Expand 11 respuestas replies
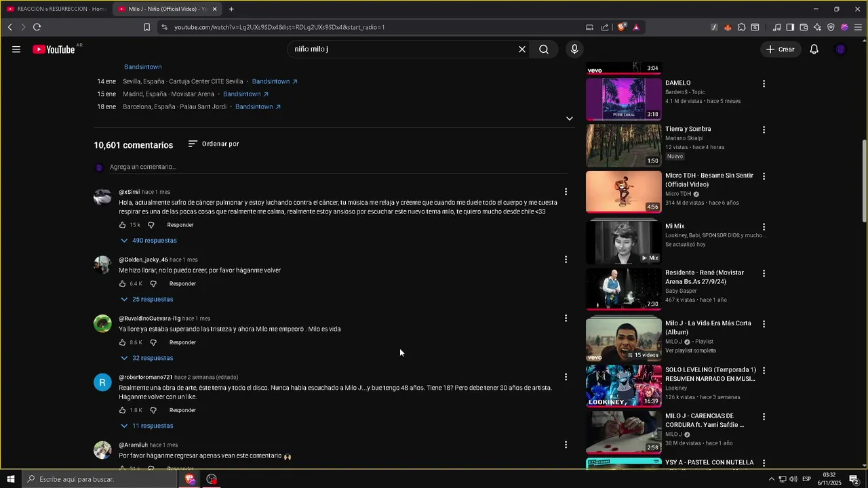 146,426
